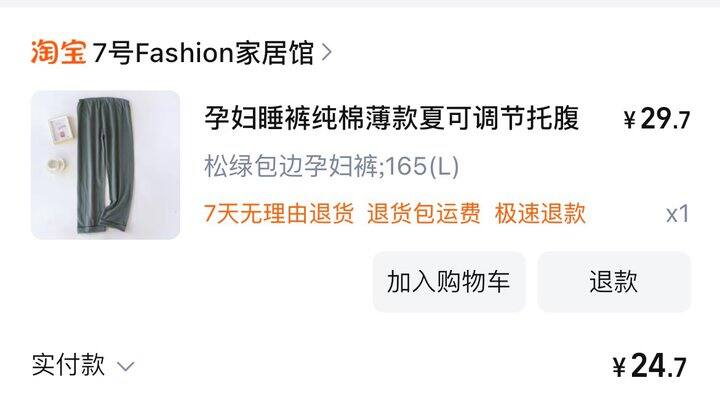Click the 退款 refund button
This screenshot has height=407, width=720.
point(614,282)
